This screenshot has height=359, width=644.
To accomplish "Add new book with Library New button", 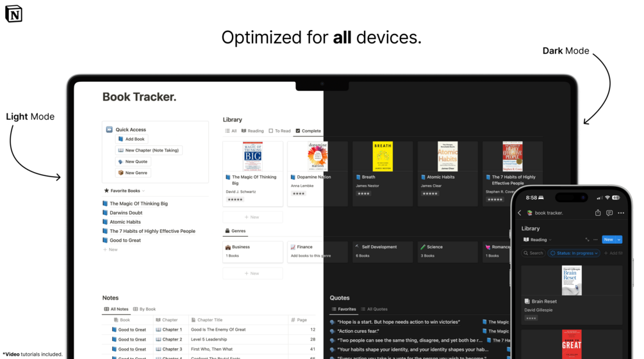I will [x=252, y=217].
